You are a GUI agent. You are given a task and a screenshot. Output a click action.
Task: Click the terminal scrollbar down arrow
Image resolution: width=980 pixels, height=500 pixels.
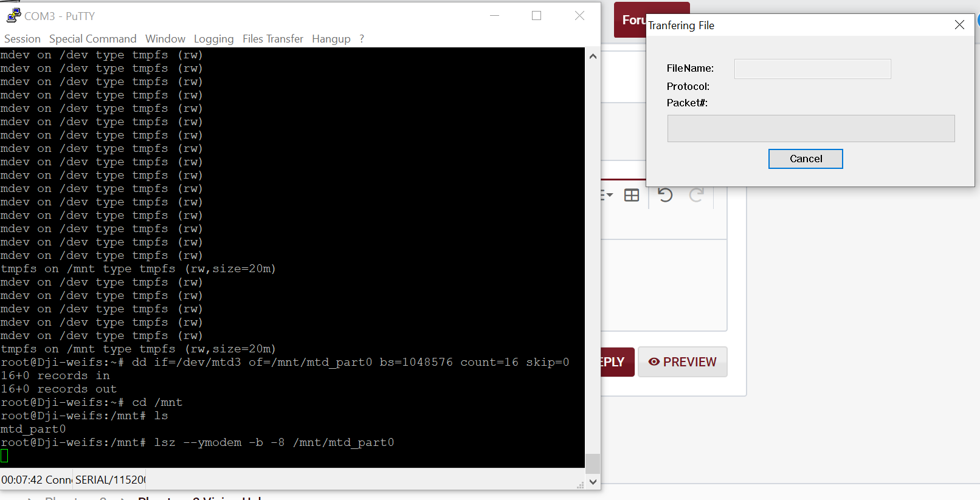[x=593, y=482]
